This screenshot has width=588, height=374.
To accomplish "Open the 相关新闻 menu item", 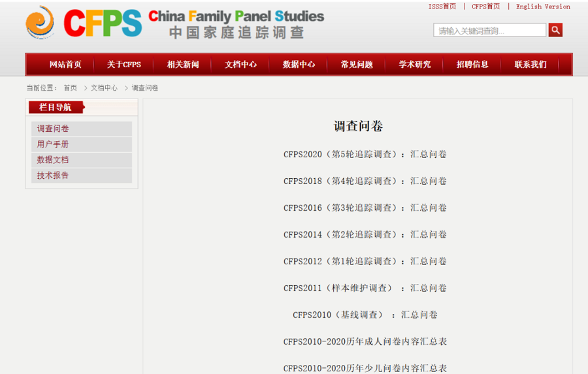I will (x=183, y=65).
